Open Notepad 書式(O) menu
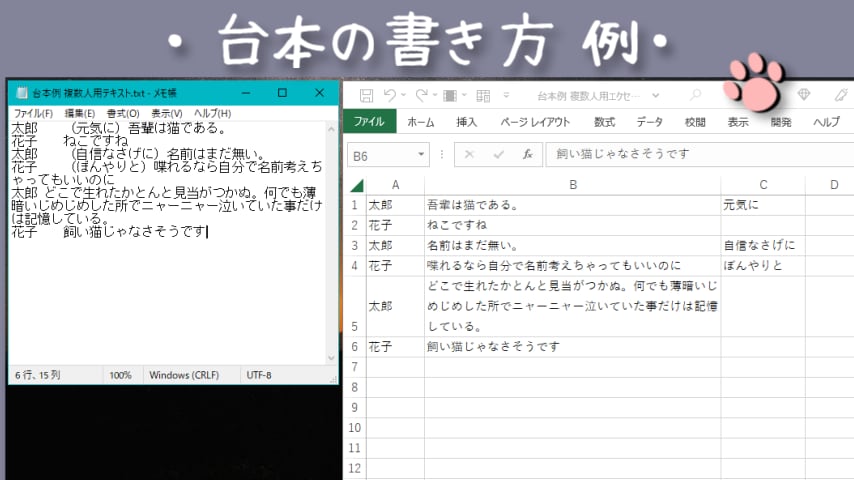The height and width of the screenshot is (480, 854). point(123,113)
